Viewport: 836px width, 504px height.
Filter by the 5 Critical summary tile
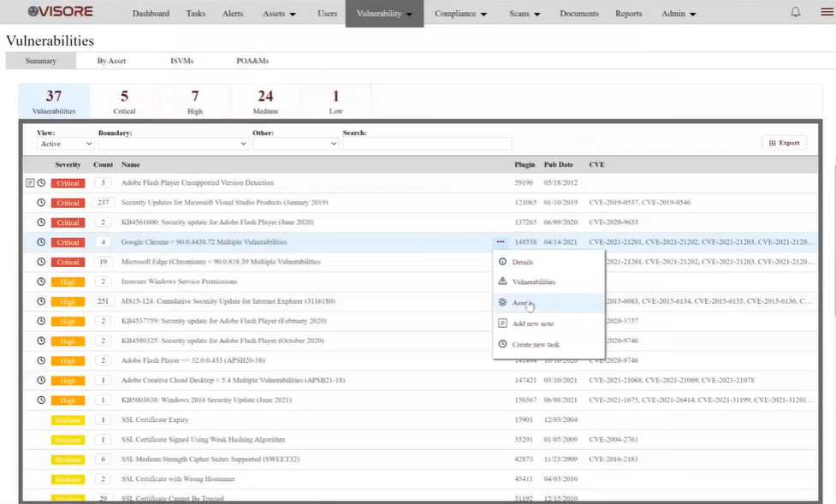click(x=124, y=102)
